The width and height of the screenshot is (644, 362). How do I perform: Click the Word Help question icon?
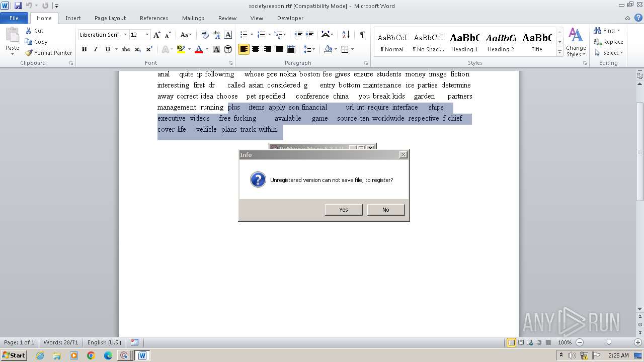coord(637,18)
